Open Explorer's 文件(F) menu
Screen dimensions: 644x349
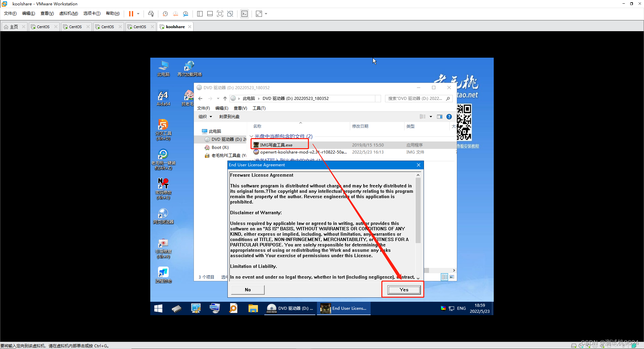tap(203, 108)
